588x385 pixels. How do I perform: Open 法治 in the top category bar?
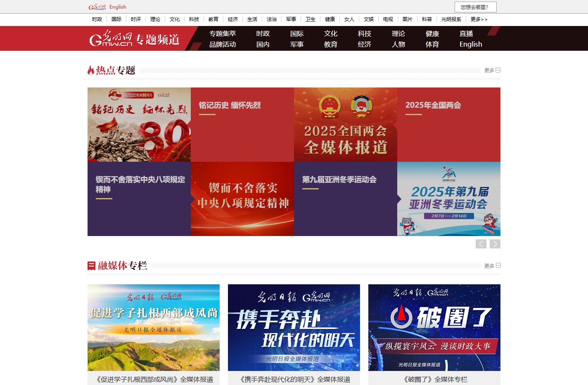(272, 19)
